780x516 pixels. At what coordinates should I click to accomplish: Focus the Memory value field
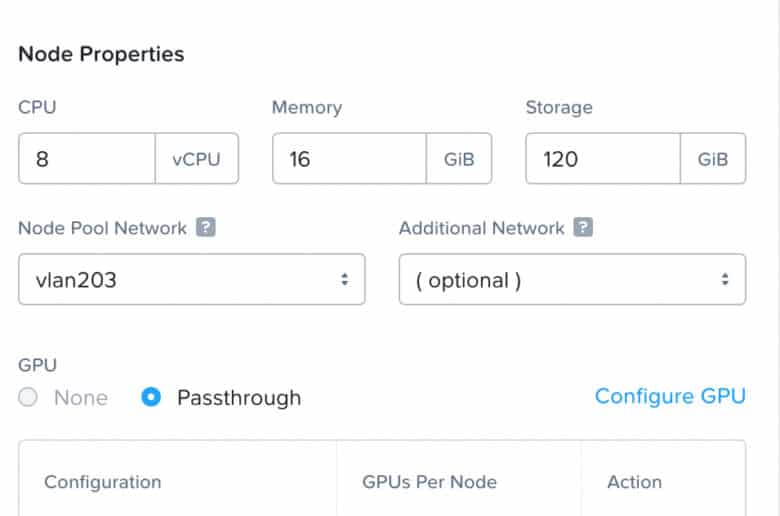tap(349, 159)
